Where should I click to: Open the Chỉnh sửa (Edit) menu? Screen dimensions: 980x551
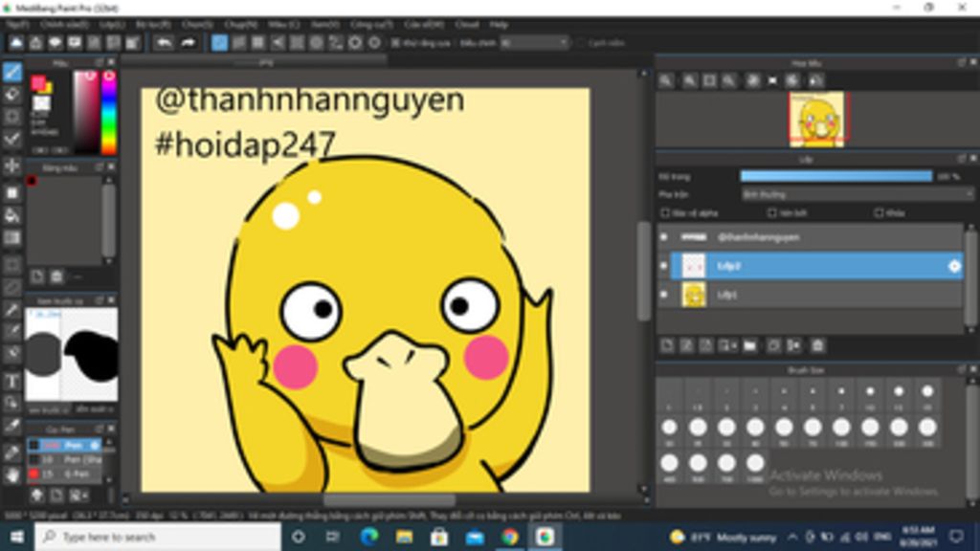tap(64, 24)
